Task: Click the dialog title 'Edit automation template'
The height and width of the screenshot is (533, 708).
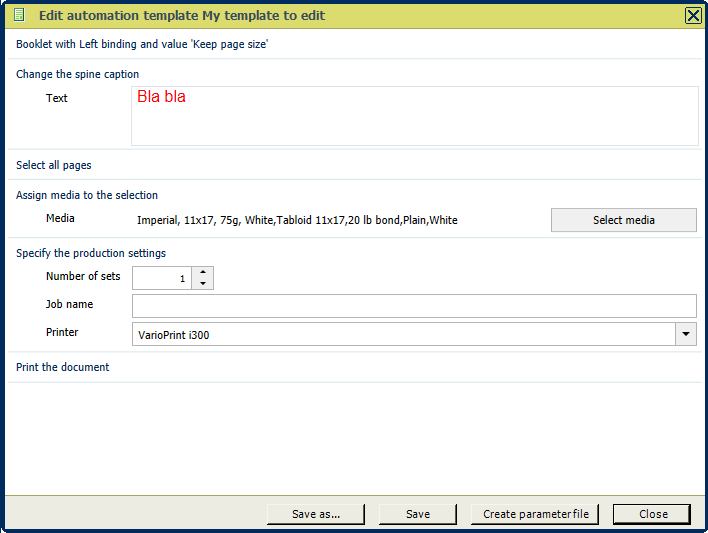Action: point(182,15)
